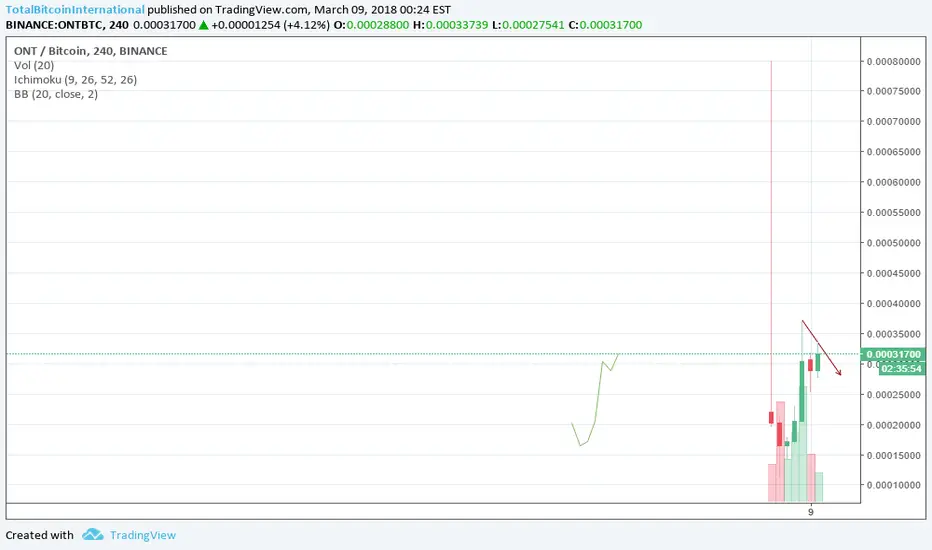
Task: Click the close value C:0.00031700 in header
Action: click(x=605, y=25)
